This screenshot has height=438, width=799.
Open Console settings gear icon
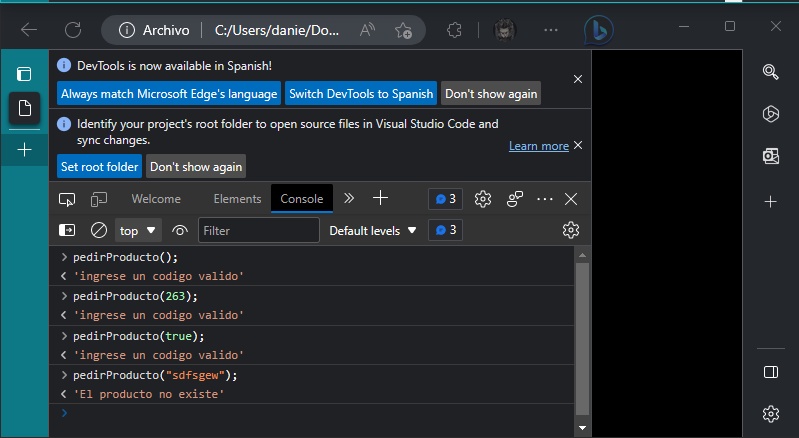(x=570, y=230)
